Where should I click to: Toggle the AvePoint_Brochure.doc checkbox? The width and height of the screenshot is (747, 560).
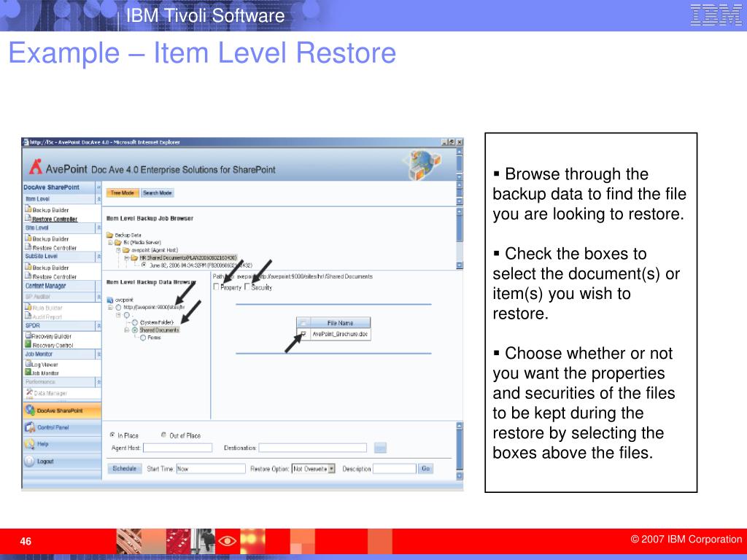[x=303, y=334]
